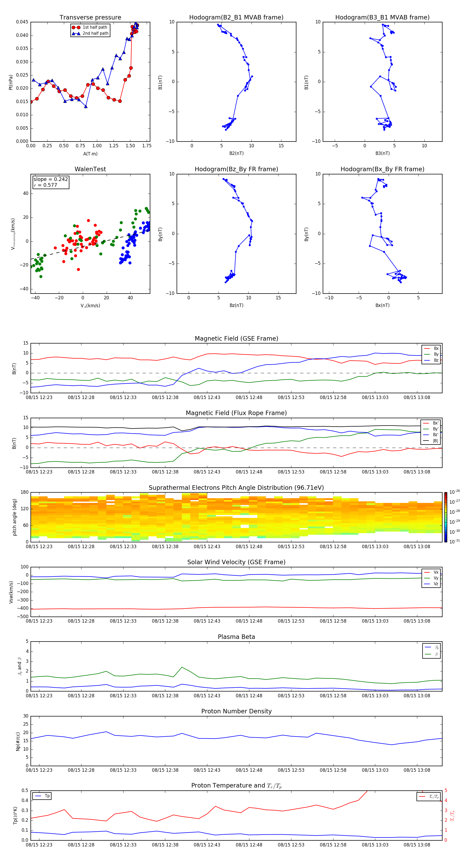Click the 'Hodogram(Bz_By FR frame)' title

click(236, 169)
